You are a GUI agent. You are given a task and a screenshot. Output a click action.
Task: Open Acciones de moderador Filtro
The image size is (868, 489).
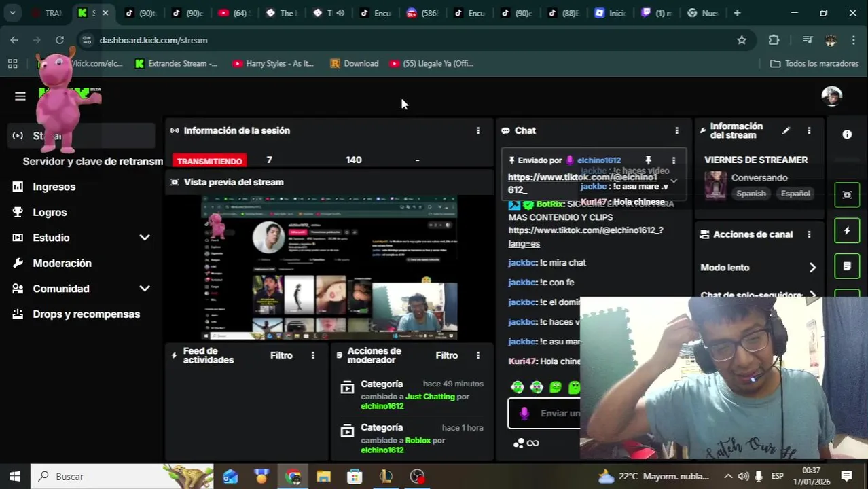click(446, 355)
